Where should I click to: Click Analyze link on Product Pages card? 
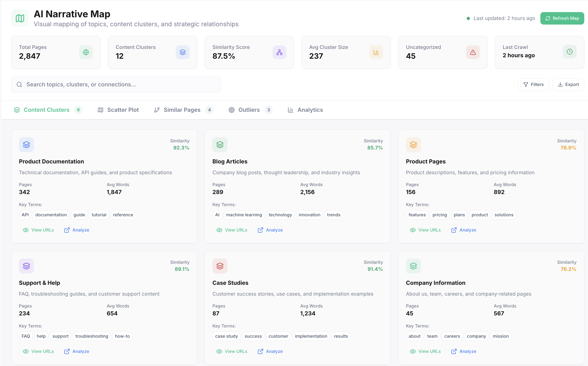[464, 230]
